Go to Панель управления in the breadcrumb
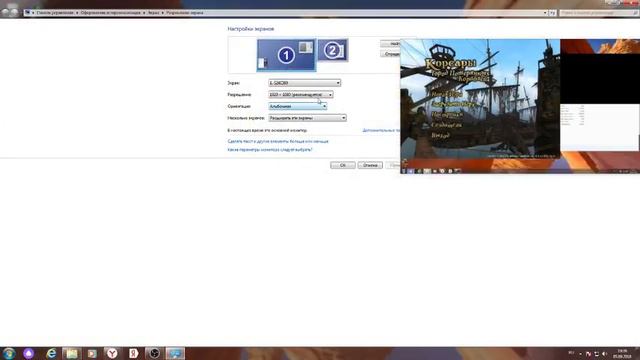 [55, 13]
